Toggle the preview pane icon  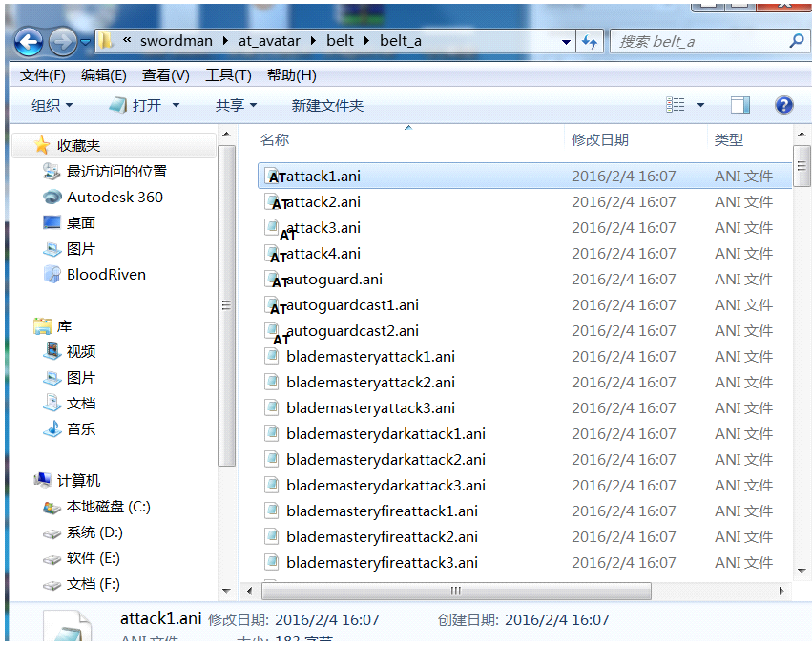740,105
